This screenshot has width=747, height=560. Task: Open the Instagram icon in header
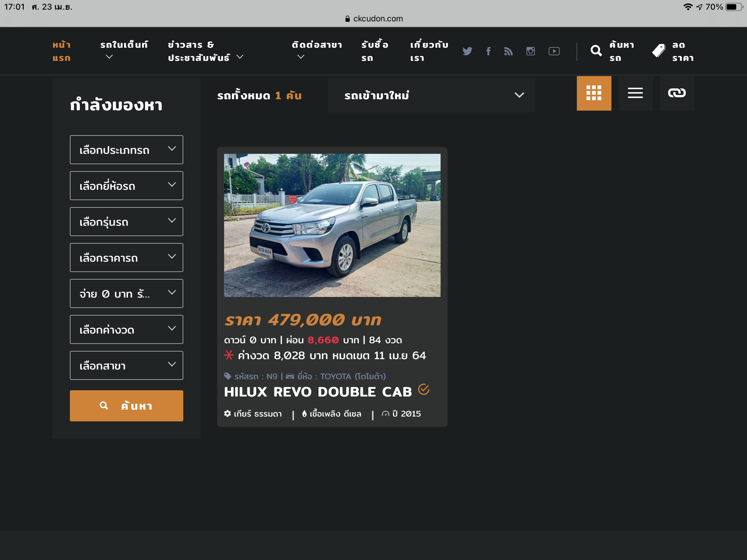point(531,51)
